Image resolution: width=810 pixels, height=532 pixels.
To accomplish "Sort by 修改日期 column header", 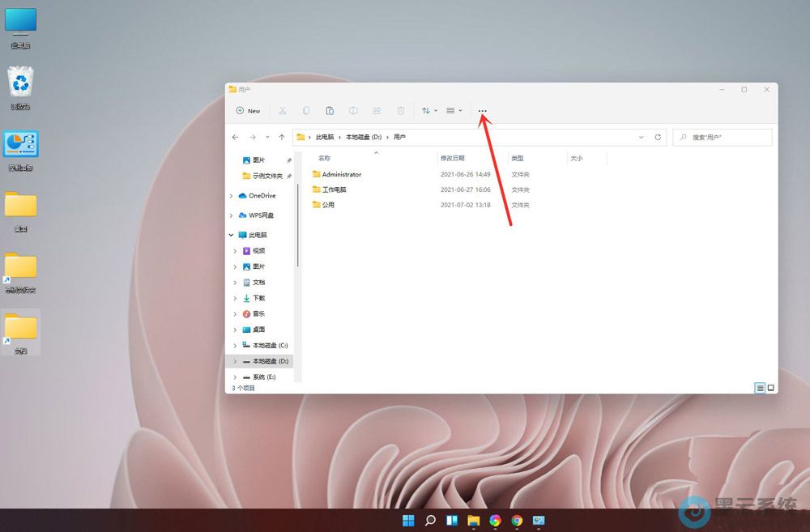I will [453, 159].
